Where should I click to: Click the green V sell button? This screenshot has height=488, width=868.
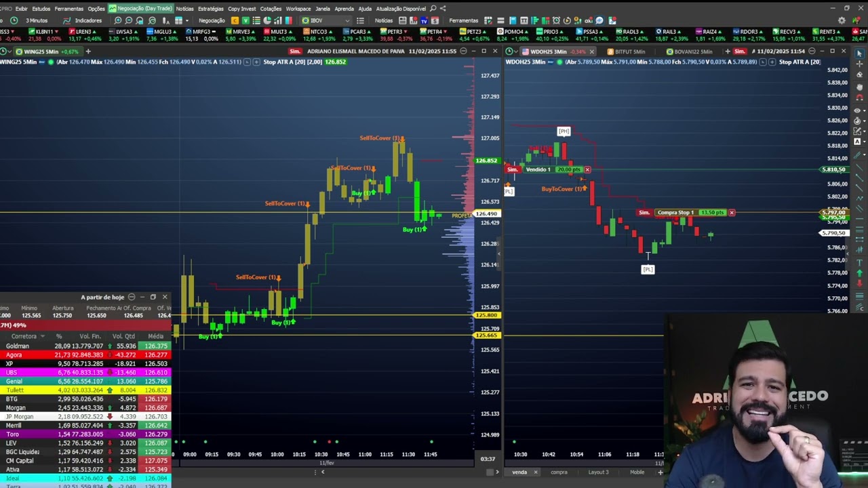point(245,20)
